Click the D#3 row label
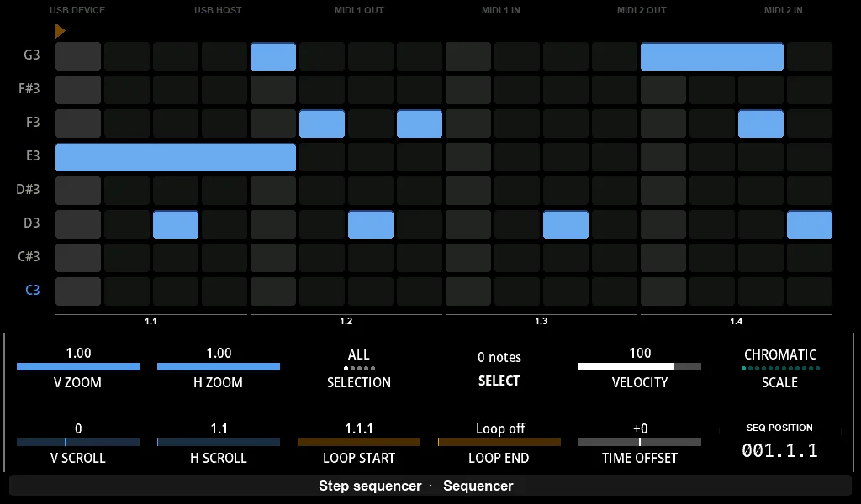Viewport: 861px width, 504px height. (28, 189)
